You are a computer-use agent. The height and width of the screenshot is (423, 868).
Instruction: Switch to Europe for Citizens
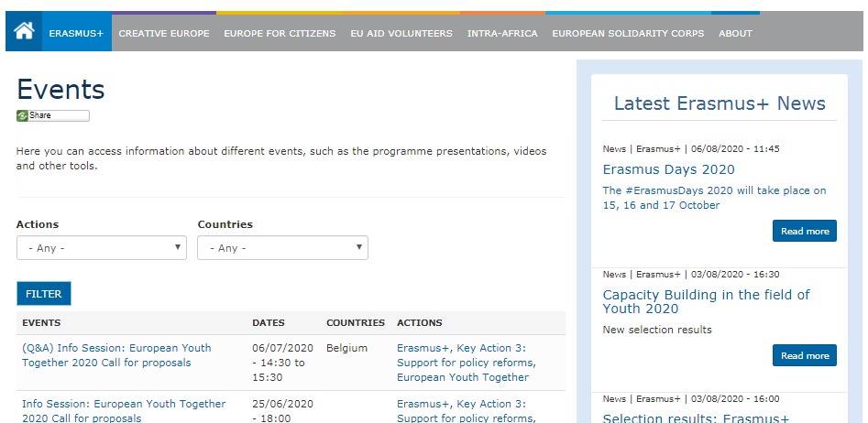280,33
